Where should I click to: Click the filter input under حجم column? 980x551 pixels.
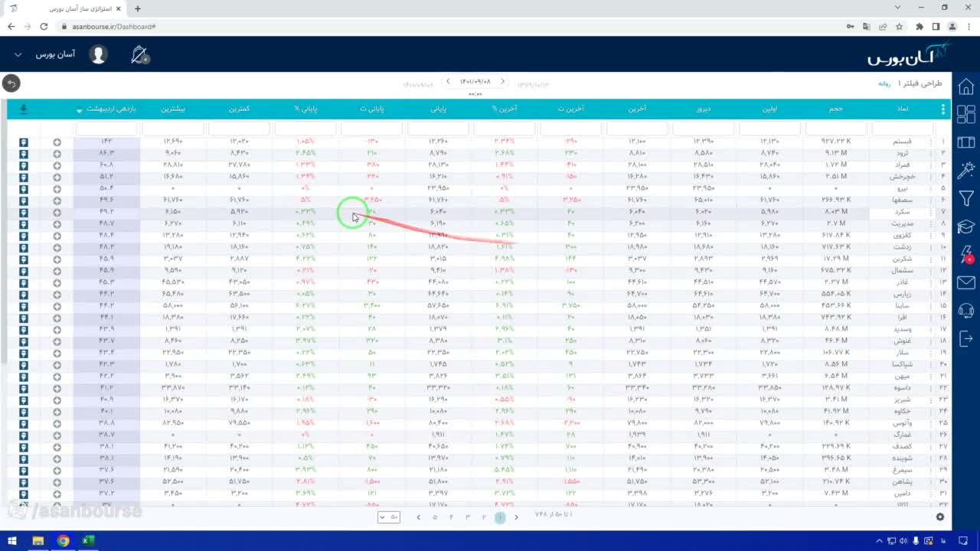[836, 129]
